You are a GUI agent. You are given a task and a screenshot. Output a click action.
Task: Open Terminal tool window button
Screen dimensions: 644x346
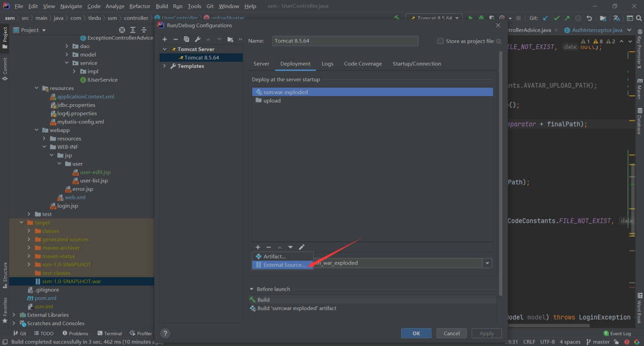click(110, 334)
